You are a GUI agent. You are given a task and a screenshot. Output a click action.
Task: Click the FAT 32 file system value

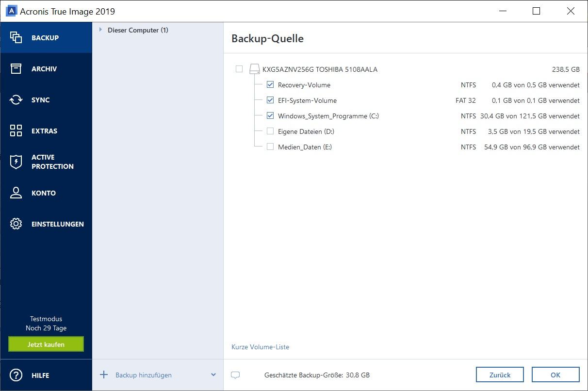[x=466, y=100]
